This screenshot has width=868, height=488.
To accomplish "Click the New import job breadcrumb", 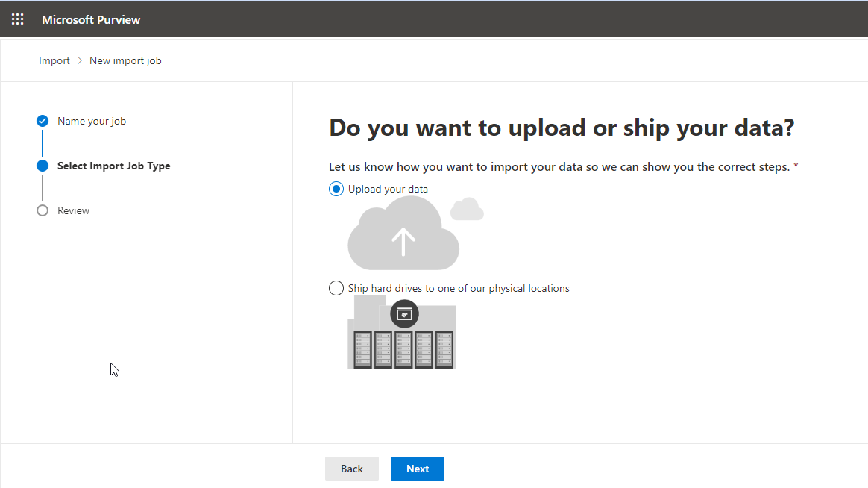I will coord(125,60).
